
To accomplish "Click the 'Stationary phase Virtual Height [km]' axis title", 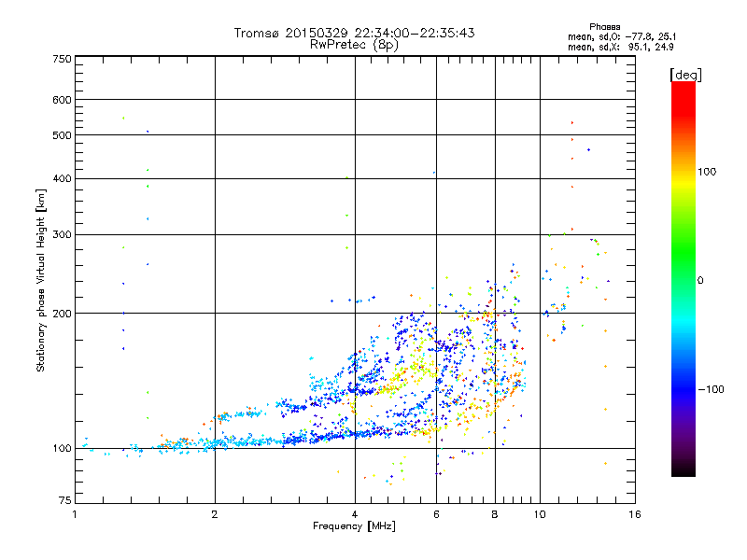I will pyautogui.click(x=41, y=281).
